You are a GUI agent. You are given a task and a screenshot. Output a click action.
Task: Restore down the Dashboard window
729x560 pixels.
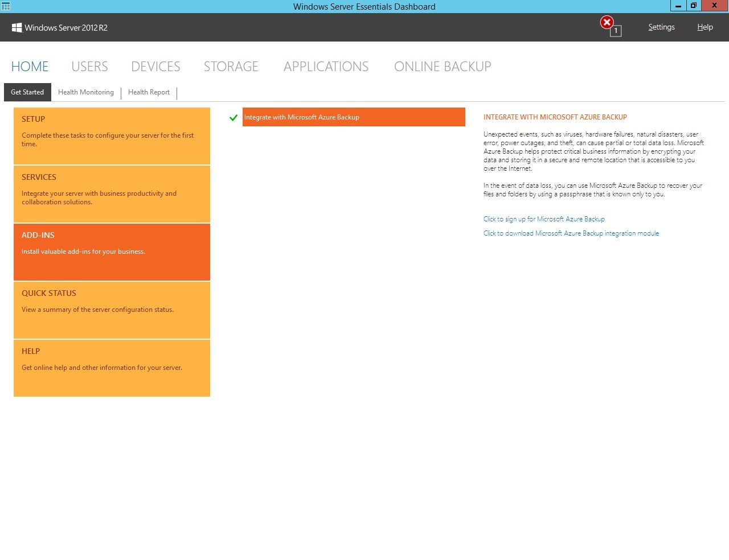693,6
